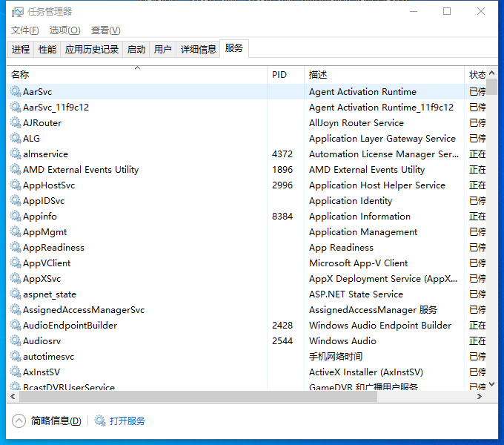Viewport: 504px width, 445px height.
Task: Switch to the 进程 tab
Action: [x=21, y=49]
